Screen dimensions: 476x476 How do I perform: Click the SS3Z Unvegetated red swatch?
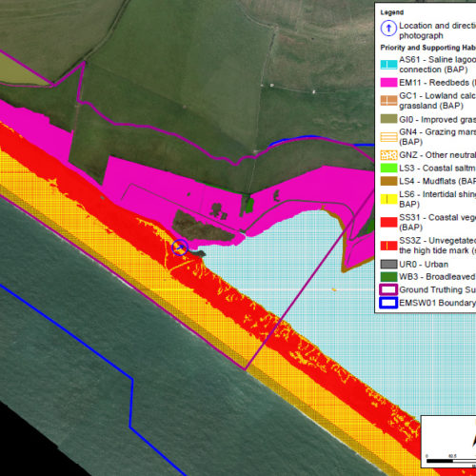click(x=388, y=246)
